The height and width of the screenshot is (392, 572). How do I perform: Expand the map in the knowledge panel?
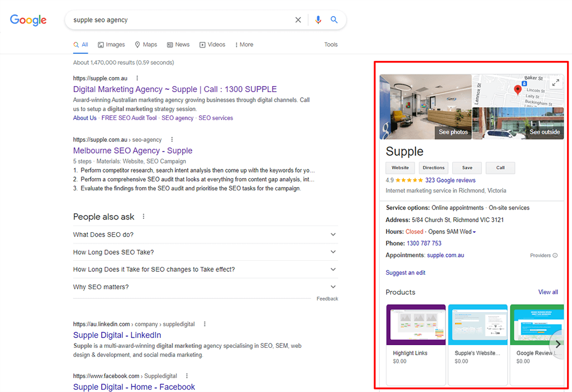click(556, 83)
